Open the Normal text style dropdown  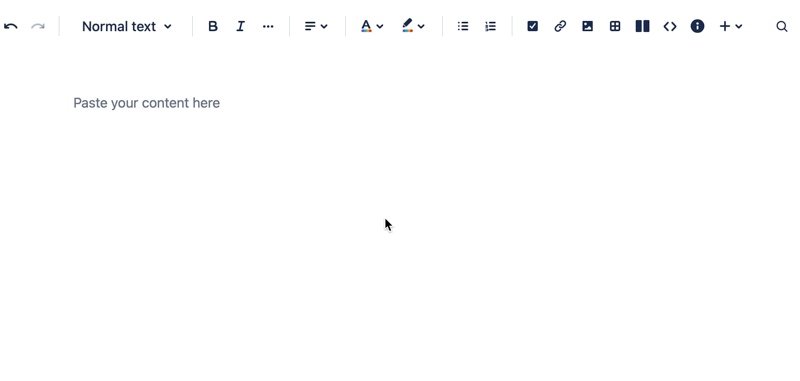(x=127, y=27)
